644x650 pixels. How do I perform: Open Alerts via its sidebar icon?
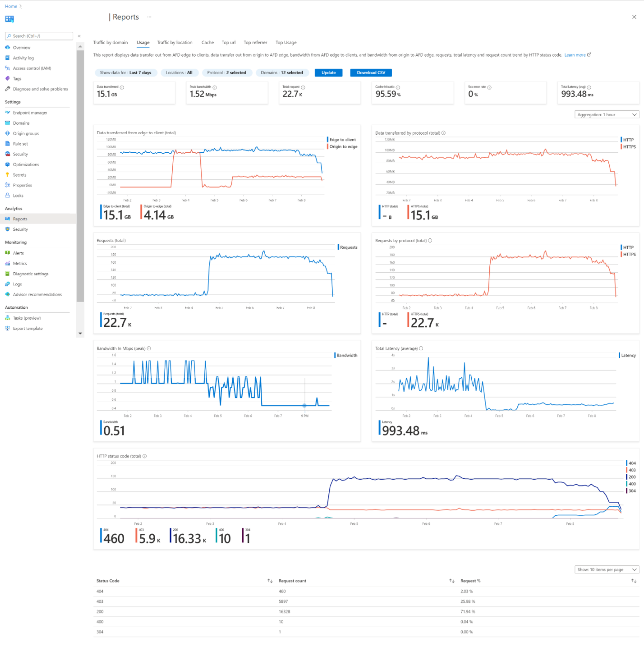[8, 253]
